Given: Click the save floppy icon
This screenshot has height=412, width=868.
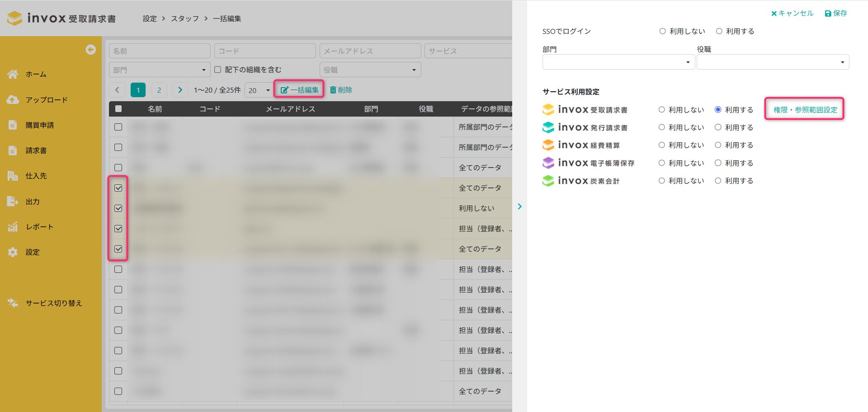Looking at the screenshot, I should (828, 14).
